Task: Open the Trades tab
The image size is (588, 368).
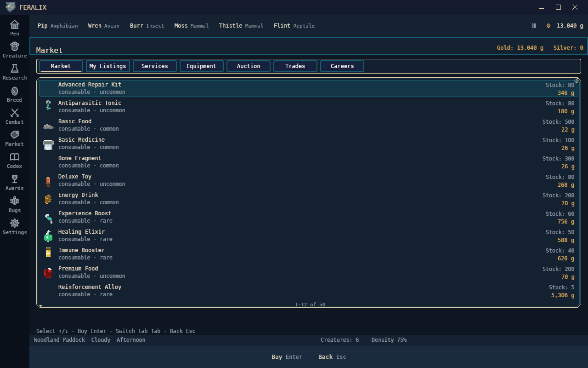Action: (x=295, y=66)
